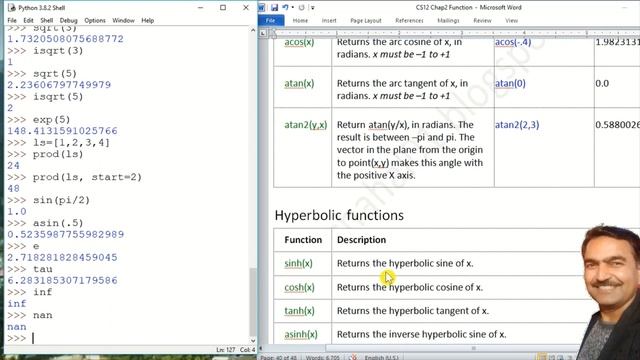Click the Hyperbolic functions heading
Image resolution: width=640 pixels, height=360 pixels.
tap(339, 215)
